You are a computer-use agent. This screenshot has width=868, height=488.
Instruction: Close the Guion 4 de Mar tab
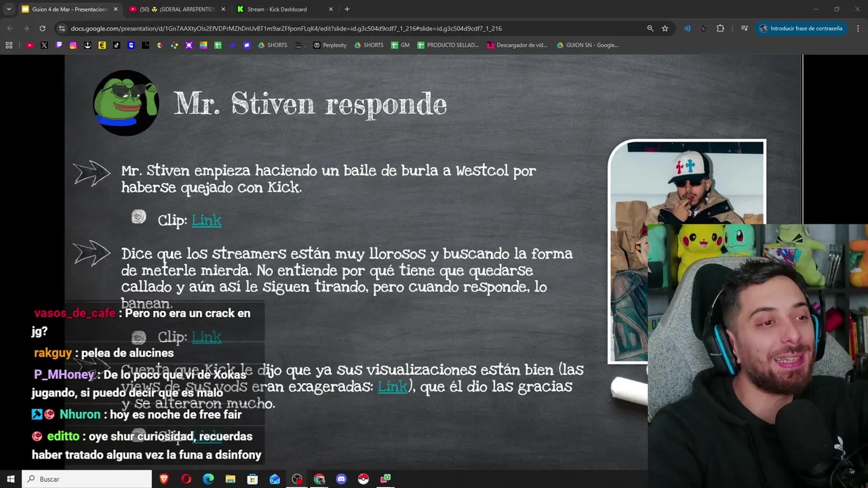(115, 9)
